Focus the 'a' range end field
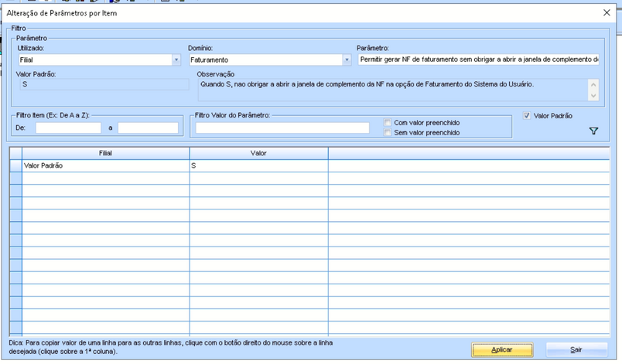This screenshot has width=622, height=364. click(x=148, y=128)
